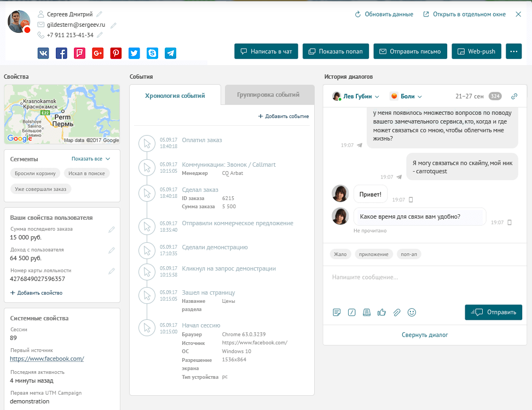Focus the Напишите сообщение input field
The width and height of the screenshot is (532, 410).
(x=424, y=284)
